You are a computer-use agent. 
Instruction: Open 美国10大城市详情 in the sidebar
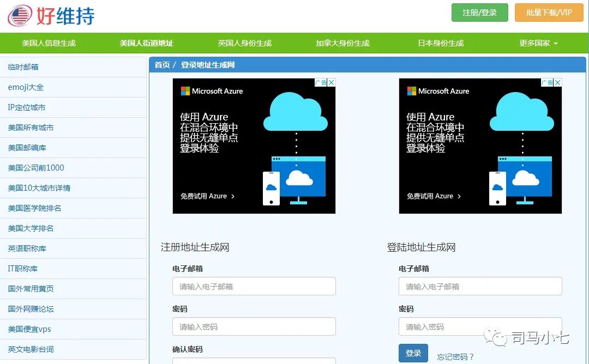click(73, 189)
